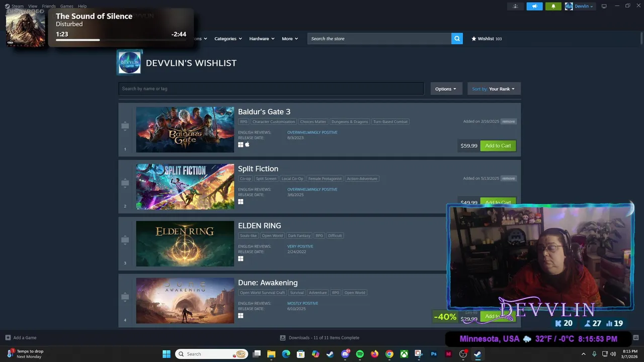Focus the Search by name or tag field
This screenshot has height=362, width=644.
pyautogui.click(x=271, y=88)
